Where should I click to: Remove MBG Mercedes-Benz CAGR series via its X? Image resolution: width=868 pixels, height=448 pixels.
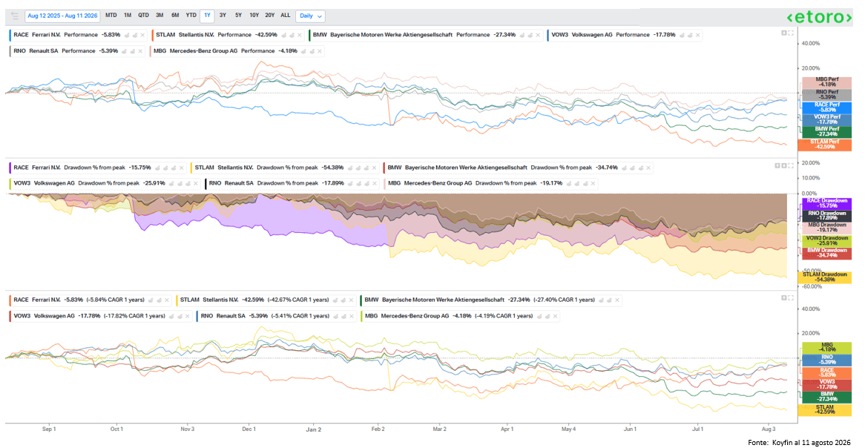coord(555,316)
